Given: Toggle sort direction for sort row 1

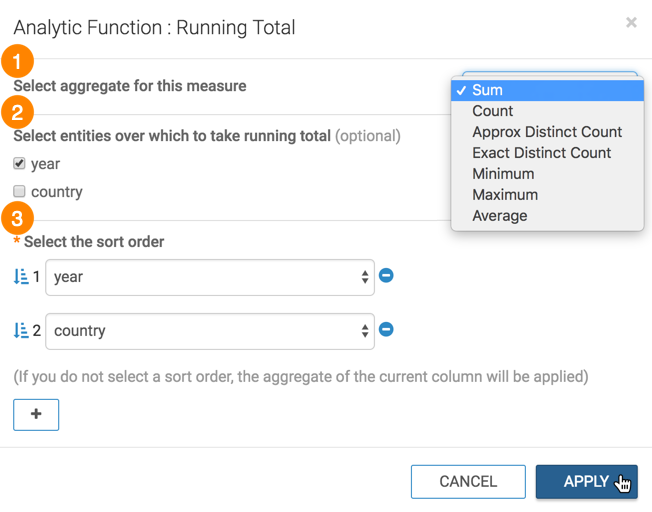Looking at the screenshot, I should 21,277.
